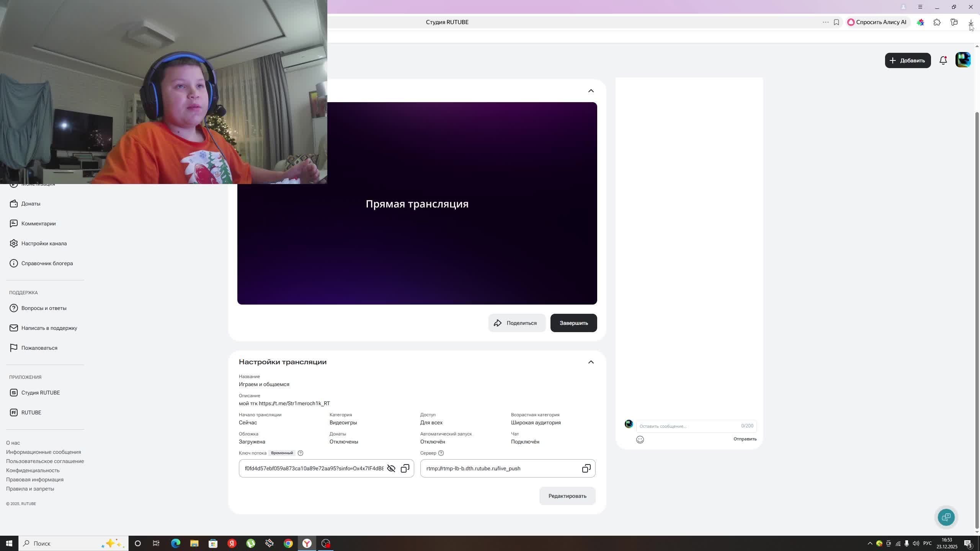The image size is (980, 551).
Task: Copy the RTMP server address
Action: tap(586, 468)
